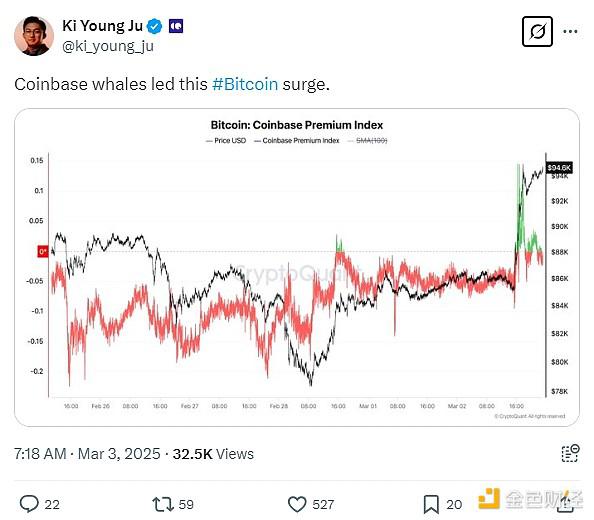The width and height of the screenshot is (594, 520).
Task: Click the @ki_young_ju handle
Action: 108,46
